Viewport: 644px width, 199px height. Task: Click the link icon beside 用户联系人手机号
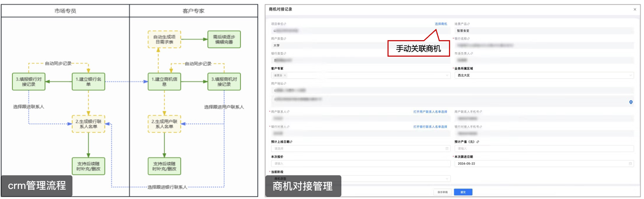[x=480, y=112]
